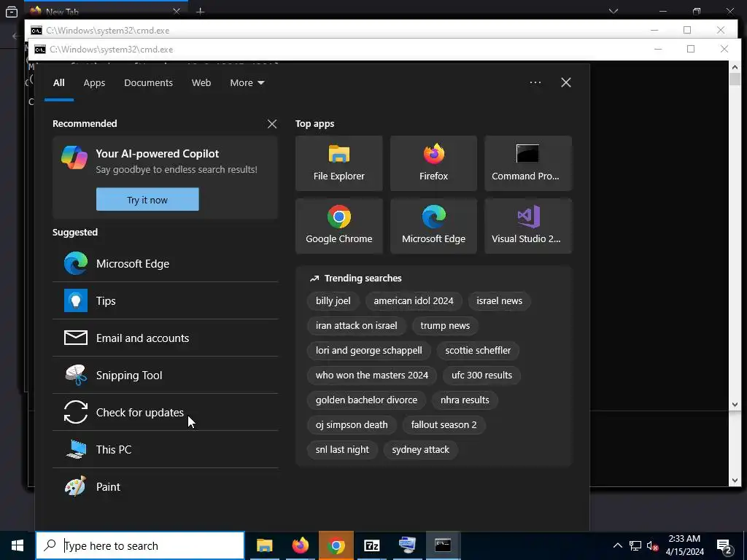Image resolution: width=747 pixels, height=560 pixels.
Task: Open new tab plus in Chrome
Action: (200, 12)
